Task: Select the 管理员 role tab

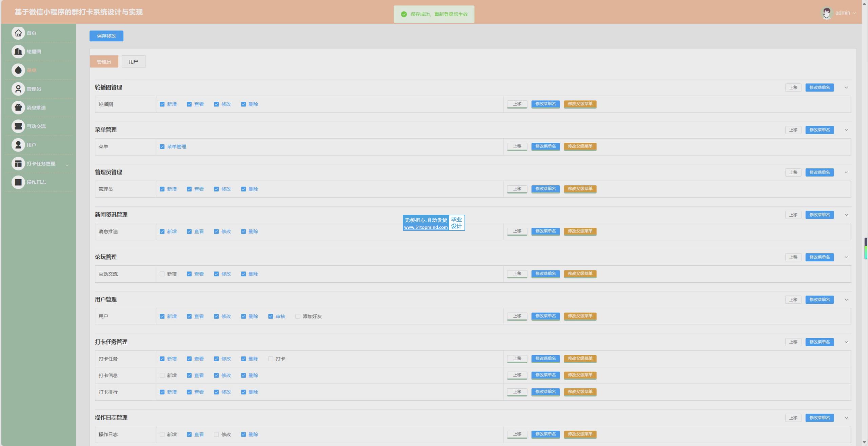Action: coord(104,62)
